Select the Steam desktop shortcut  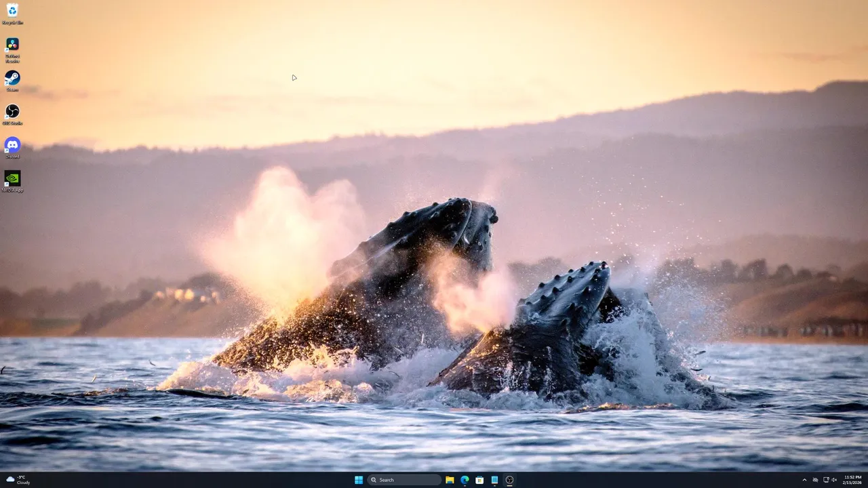(x=12, y=81)
